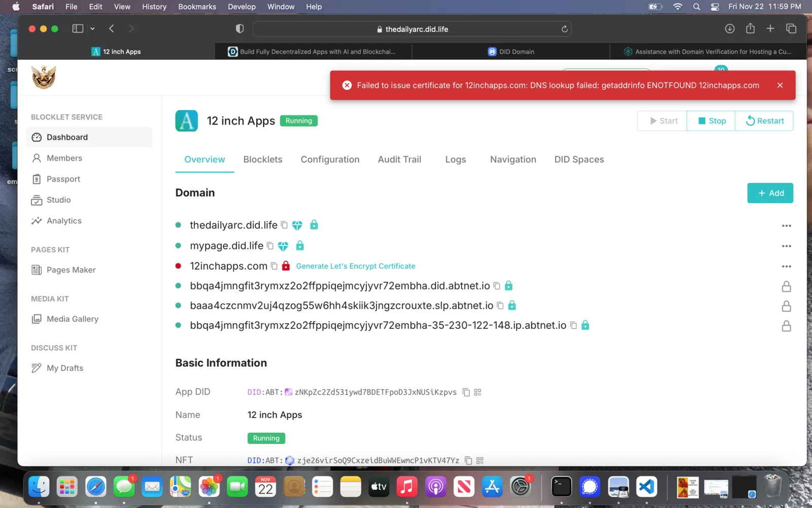This screenshot has height=508, width=812.
Task: Switch to the Assistance with Domain Verification browser tab
Action: point(708,51)
